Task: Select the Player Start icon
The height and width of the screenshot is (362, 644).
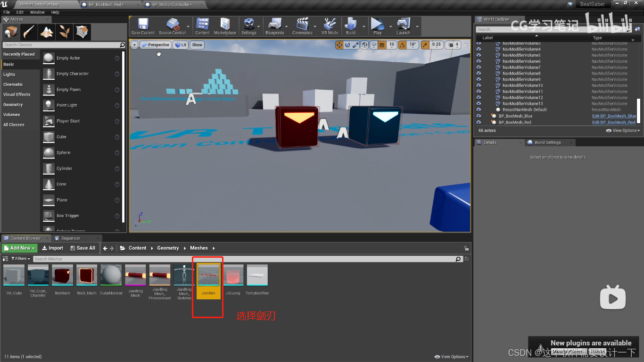Action: pos(49,121)
